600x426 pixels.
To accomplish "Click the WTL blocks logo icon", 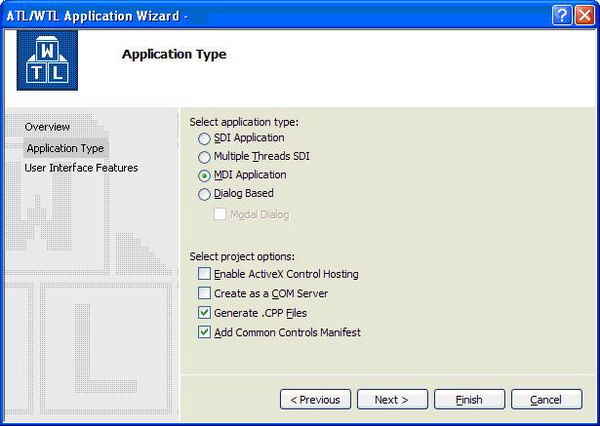I will [x=47, y=60].
